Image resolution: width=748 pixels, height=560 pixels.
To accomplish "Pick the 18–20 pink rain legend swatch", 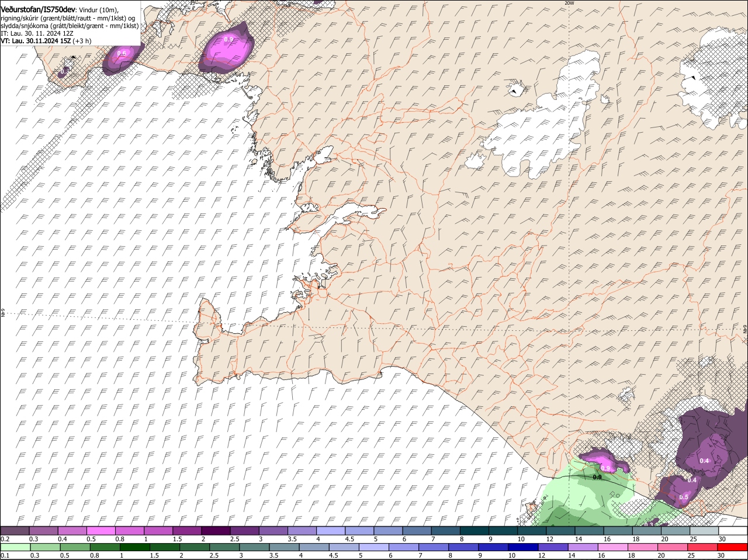I will coord(643,547).
